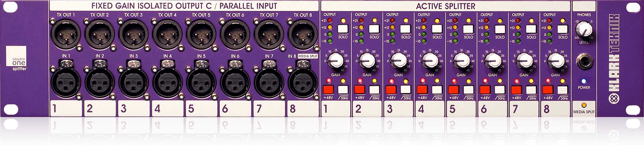Click channel 4 amber +12 output LED

[424, 27]
